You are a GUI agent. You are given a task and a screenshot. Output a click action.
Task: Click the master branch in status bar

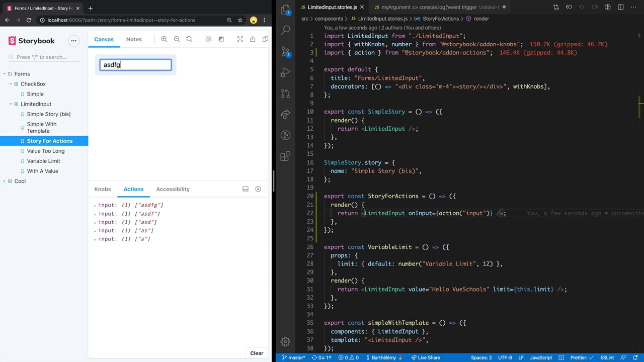point(294,357)
